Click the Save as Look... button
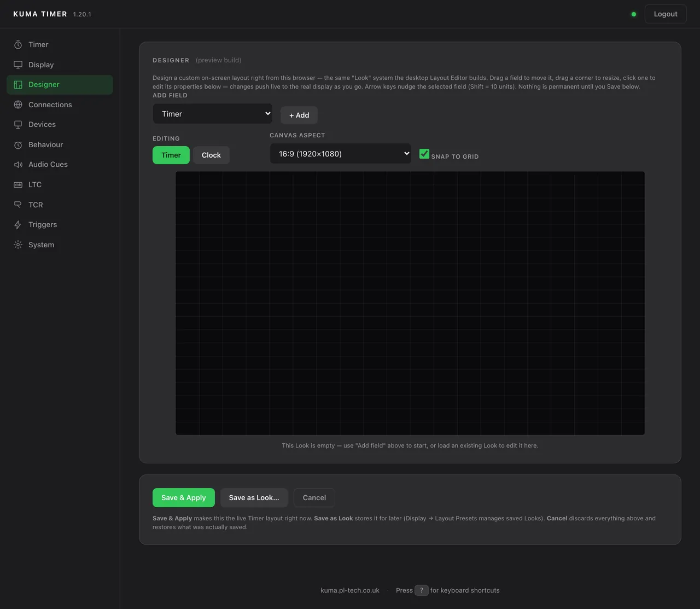 (x=254, y=497)
